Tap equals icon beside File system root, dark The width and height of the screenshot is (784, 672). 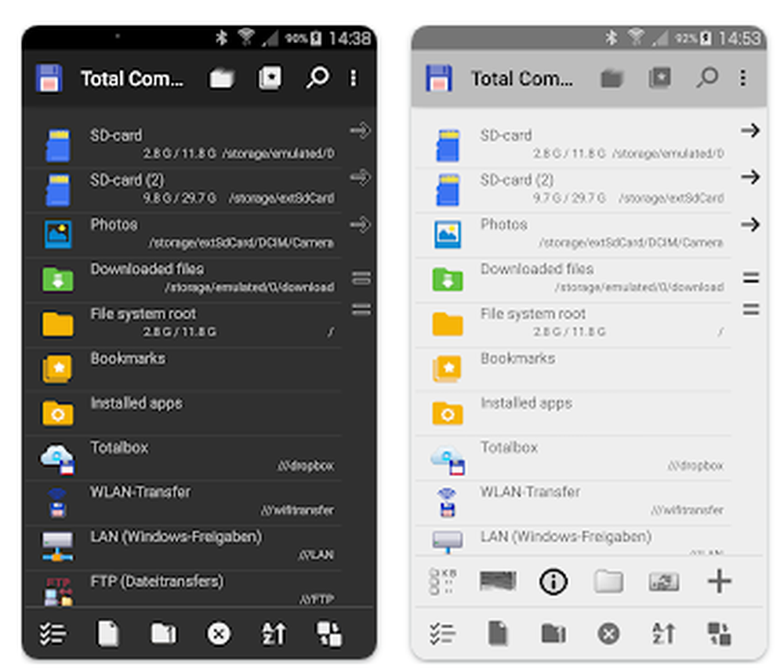pos(361,310)
